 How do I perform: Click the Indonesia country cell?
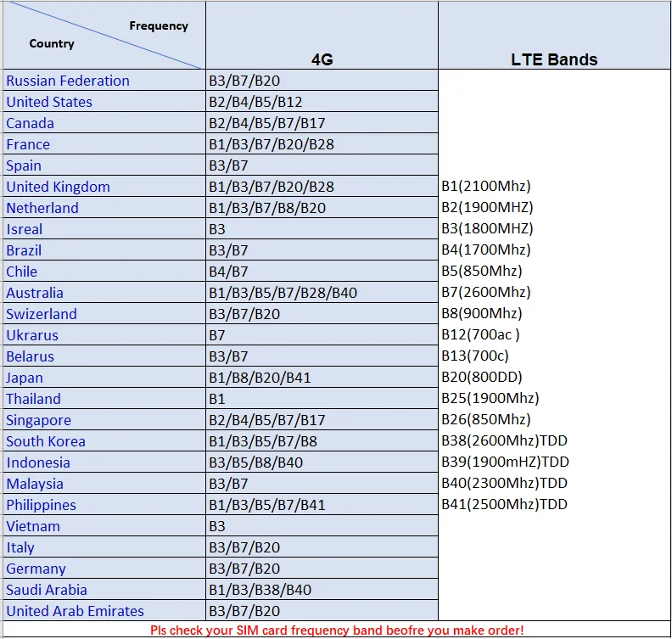pyautogui.click(x=104, y=462)
